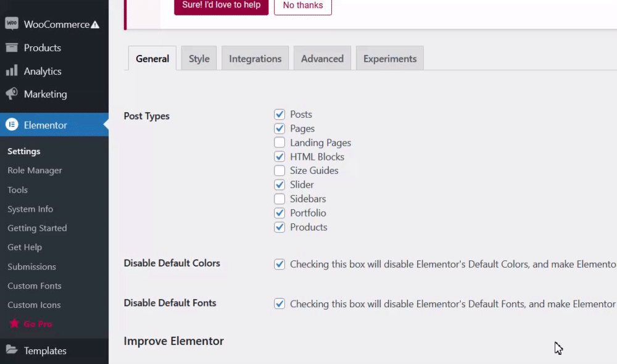Open the Custom Icons submenu link
Viewport: 617px width, 364px height.
tap(34, 305)
